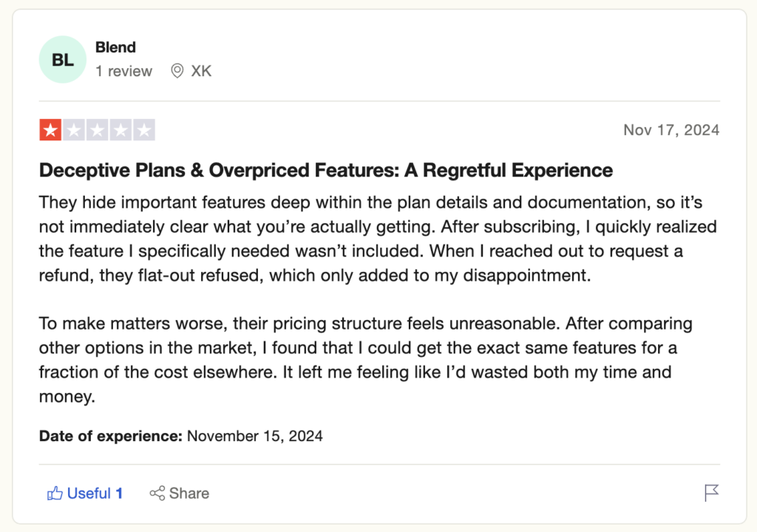Click the "Date of experience" label

110,436
